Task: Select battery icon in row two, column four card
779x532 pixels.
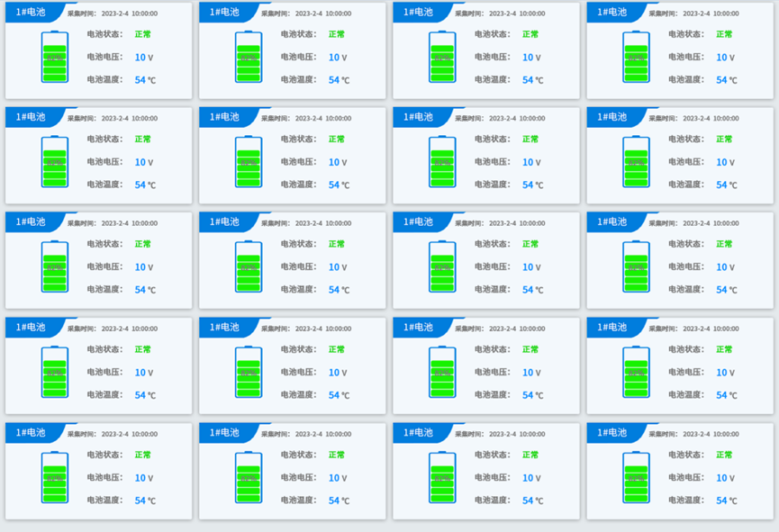Action: (x=636, y=161)
